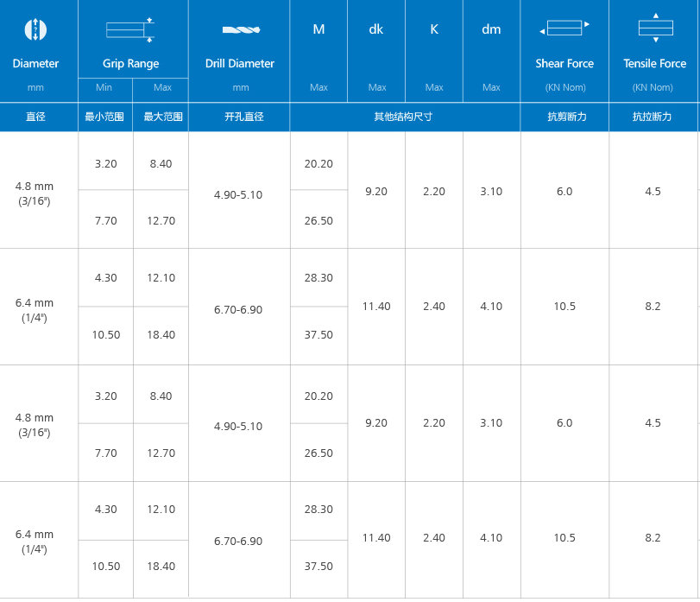
Task: Click the 最小范围 header cell
Action: [x=105, y=117]
